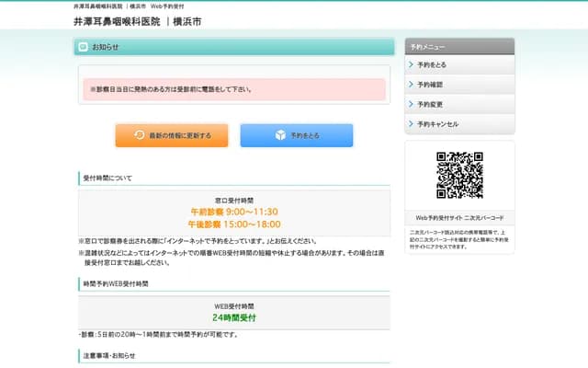This screenshot has height=368, width=588.
Task: Click the pink fever notice message box
Action: (x=234, y=89)
